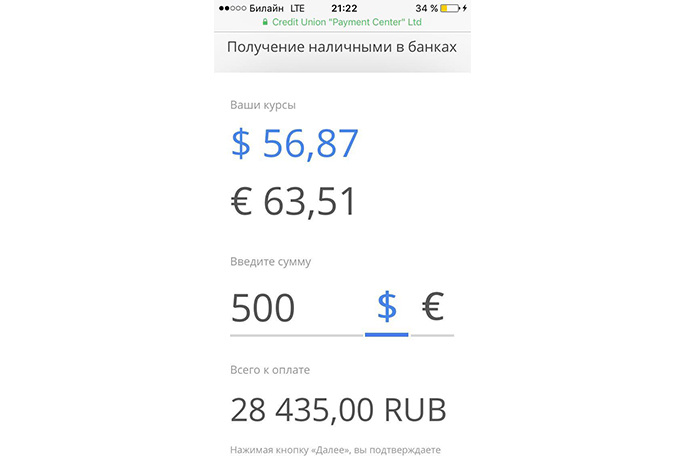Click the "Введите сумму" label
This screenshot has height=456, width=683.
270,261
